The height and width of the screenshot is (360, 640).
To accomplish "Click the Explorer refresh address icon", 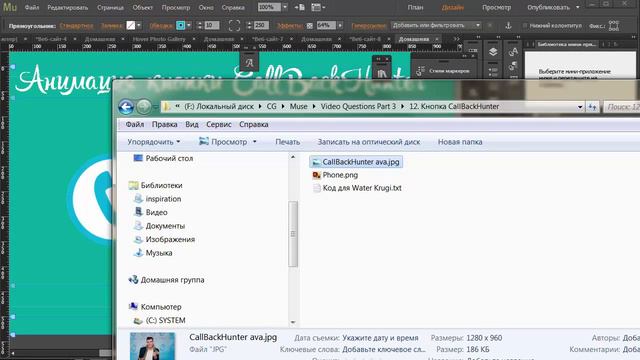I will [592, 107].
